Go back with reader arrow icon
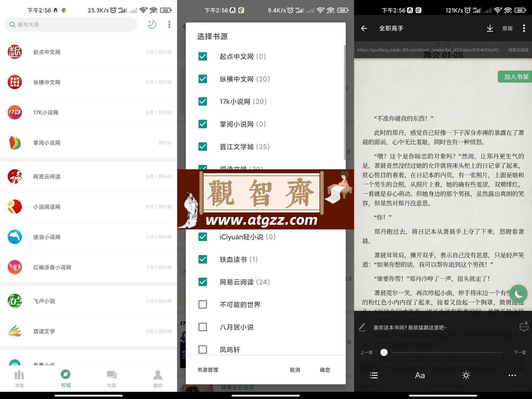The image size is (532, 399). click(364, 28)
